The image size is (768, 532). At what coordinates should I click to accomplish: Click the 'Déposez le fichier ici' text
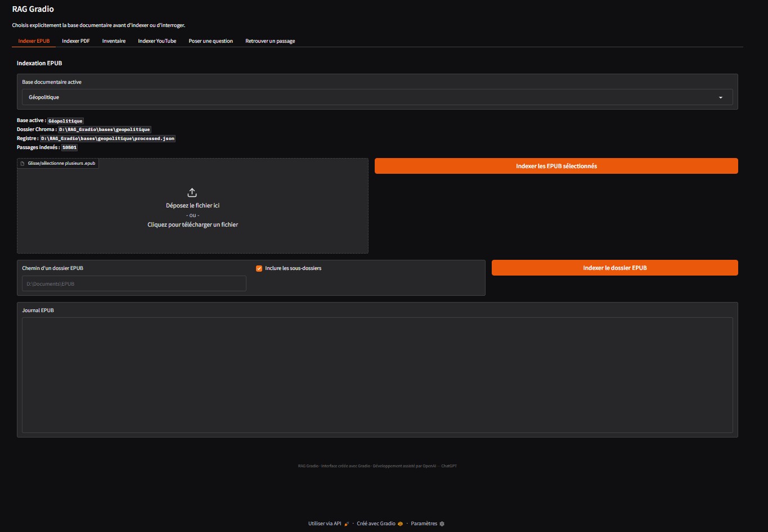pos(193,205)
